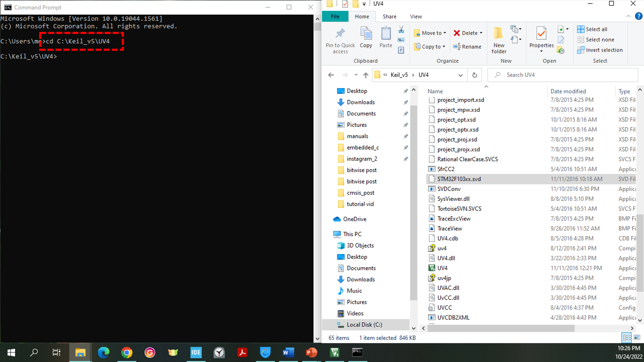Viewport: 644px width, 362px height.
Task: Sort by the Name column header
Action: pos(435,91)
